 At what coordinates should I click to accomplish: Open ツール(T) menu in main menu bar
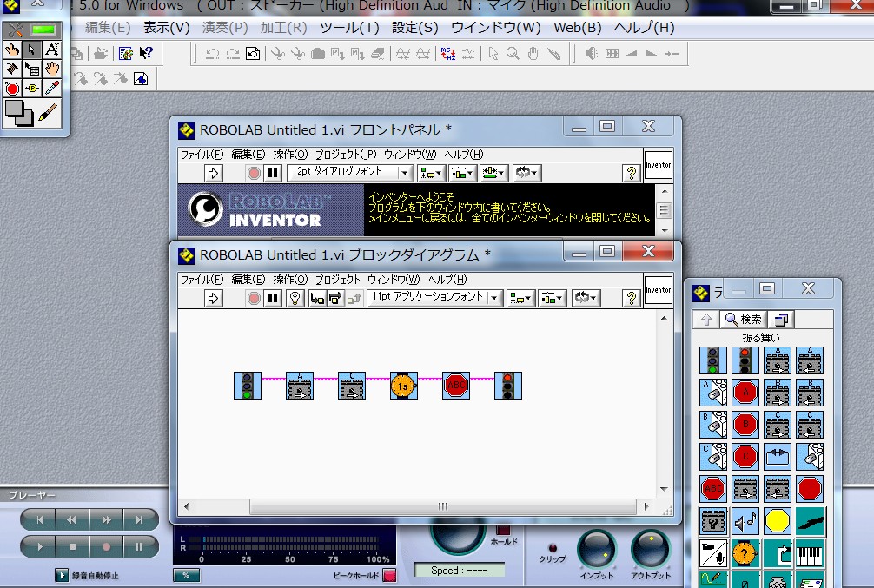click(x=349, y=27)
